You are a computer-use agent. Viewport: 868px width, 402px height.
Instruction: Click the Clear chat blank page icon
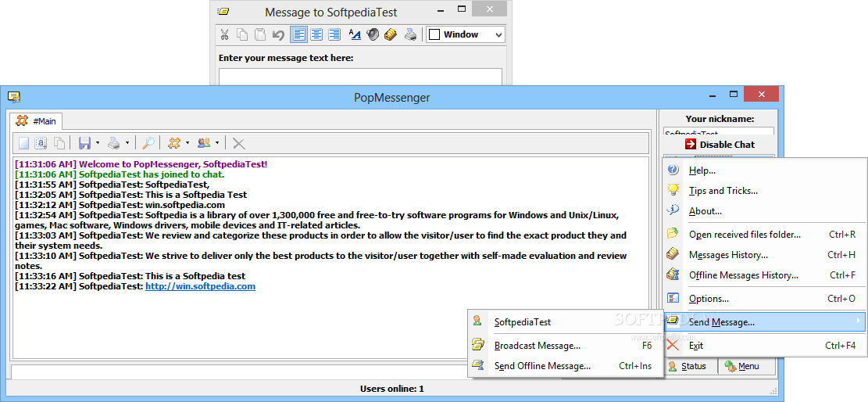tap(23, 143)
